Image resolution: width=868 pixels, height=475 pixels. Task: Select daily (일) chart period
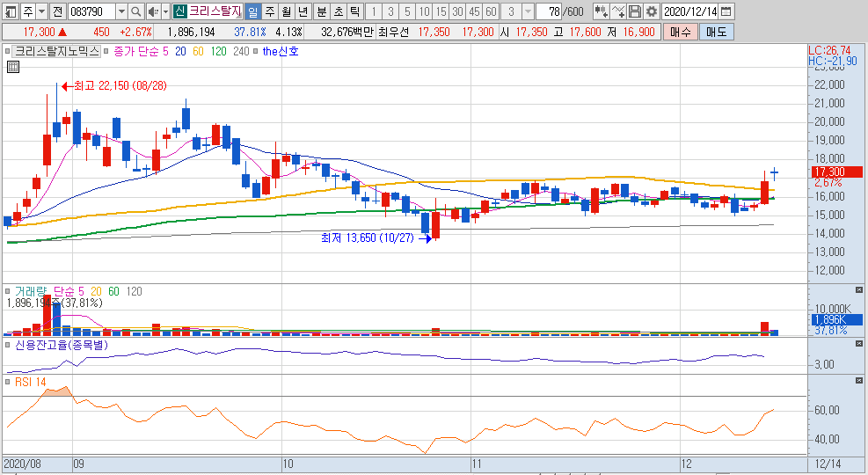(252, 11)
